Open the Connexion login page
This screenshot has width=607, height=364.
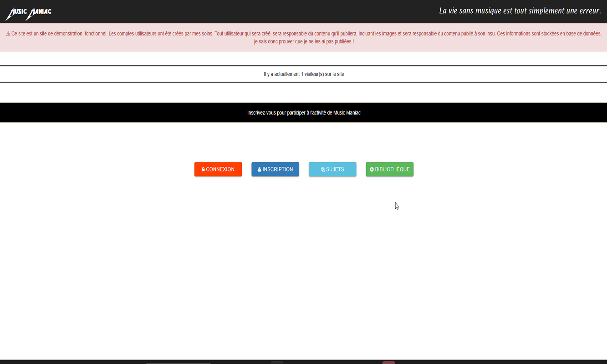(218, 169)
